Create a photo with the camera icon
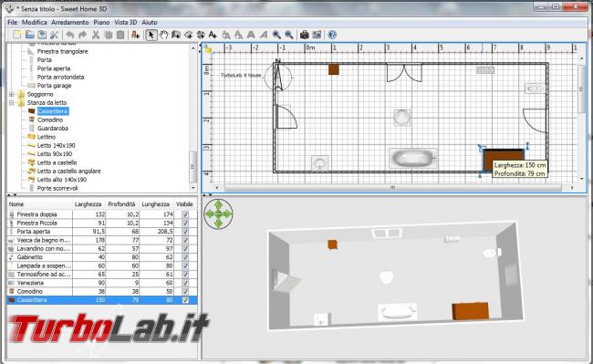The image size is (593, 364). 305,35
